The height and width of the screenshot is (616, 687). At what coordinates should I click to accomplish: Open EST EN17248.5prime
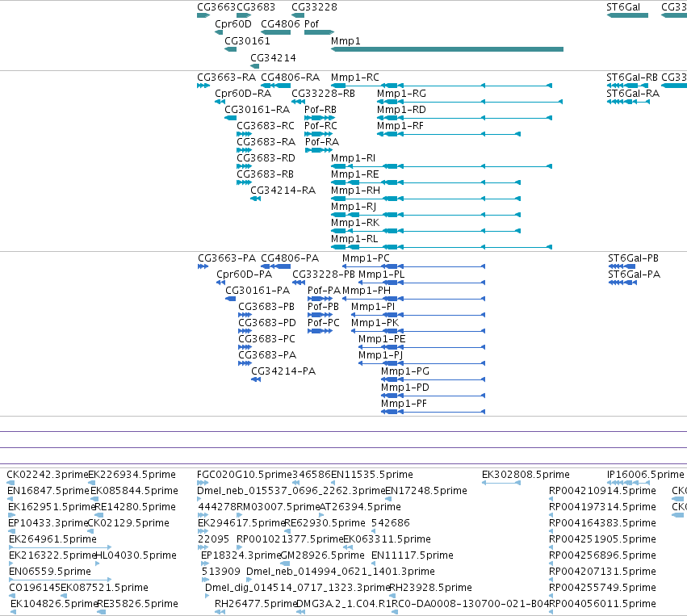(426, 491)
